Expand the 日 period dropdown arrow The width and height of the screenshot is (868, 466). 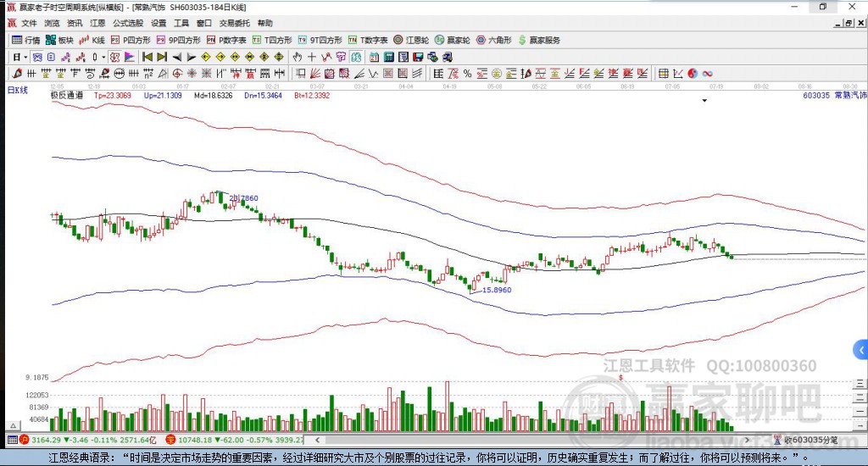(25, 57)
